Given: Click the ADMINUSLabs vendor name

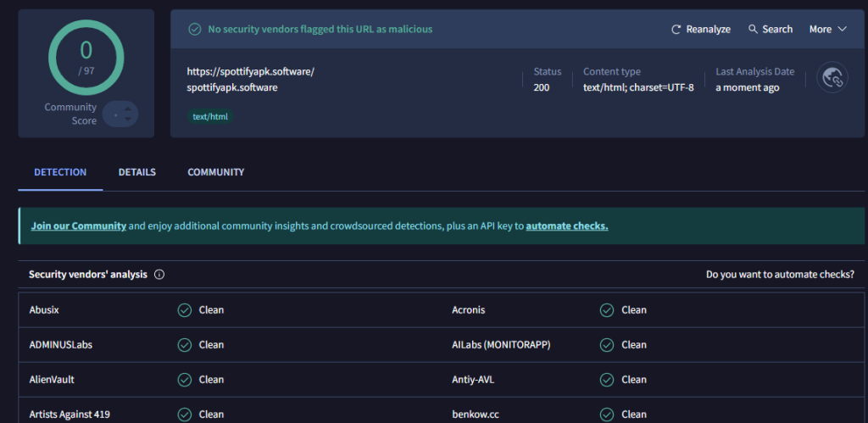Looking at the screenshot, I should pyautogui.click(x=61, y=345).
